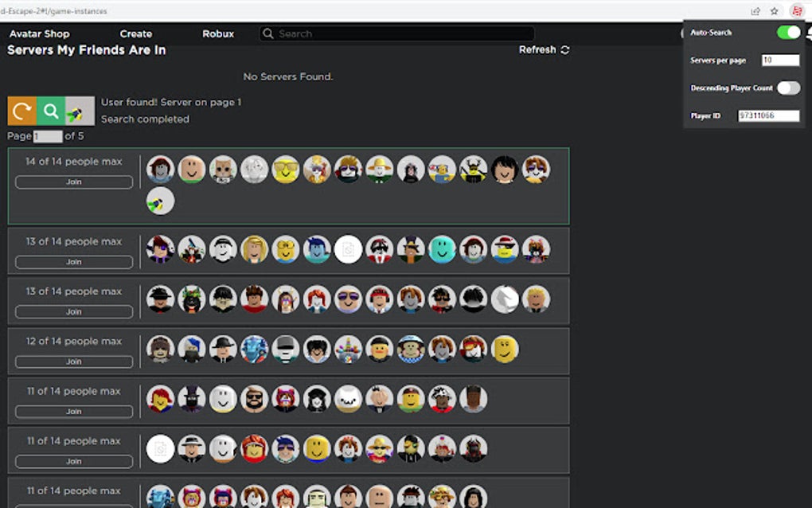This screenshot has width=812, height=508.
Task: Click the yellow smiling head in 12-player server
Action: click(505, 349)
